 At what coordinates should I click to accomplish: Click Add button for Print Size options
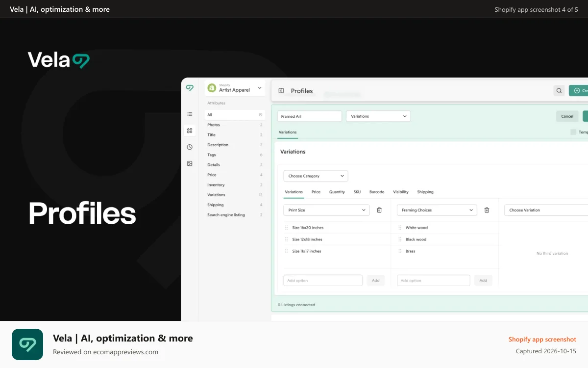click(x=376, y=281)
